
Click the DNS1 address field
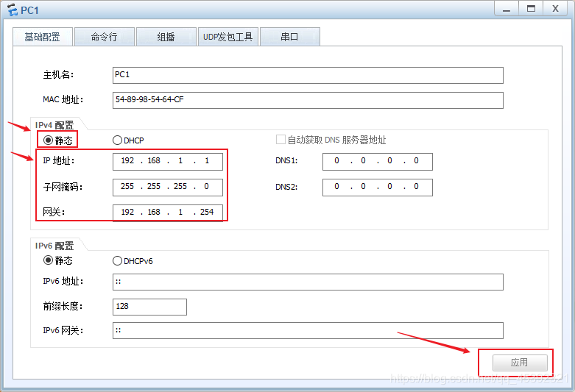point(378,162)
